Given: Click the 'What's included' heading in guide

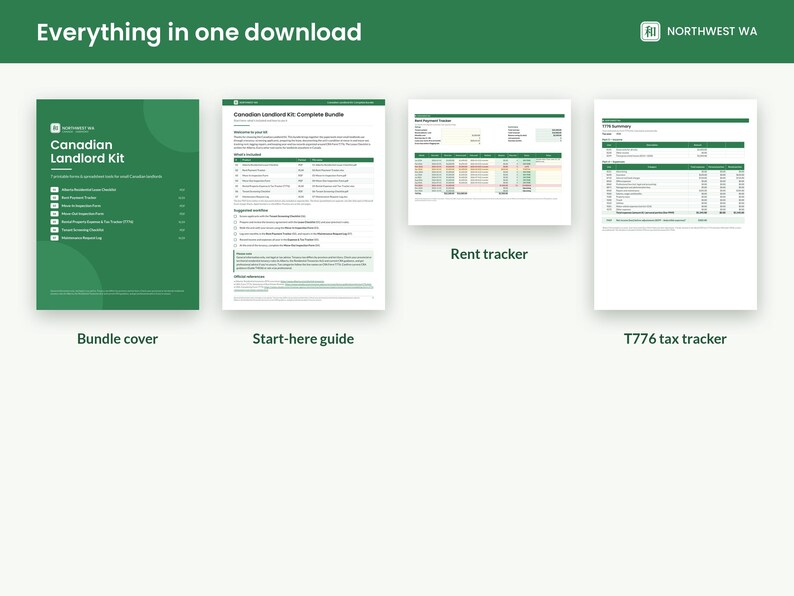Looking at the screenshot, I should [x=247, y=154].
